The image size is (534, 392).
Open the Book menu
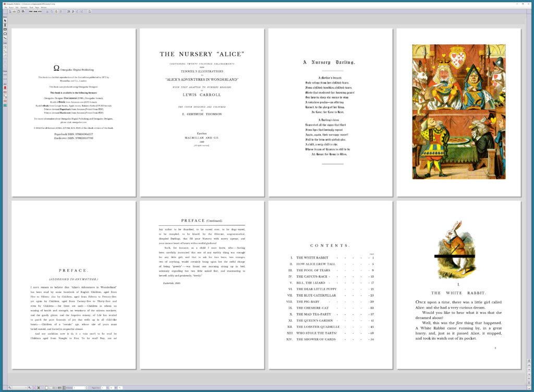(x=31, y=7)
